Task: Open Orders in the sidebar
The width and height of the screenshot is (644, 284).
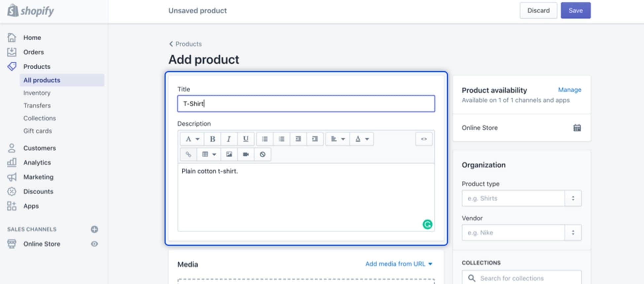Action: coord(33,52)
